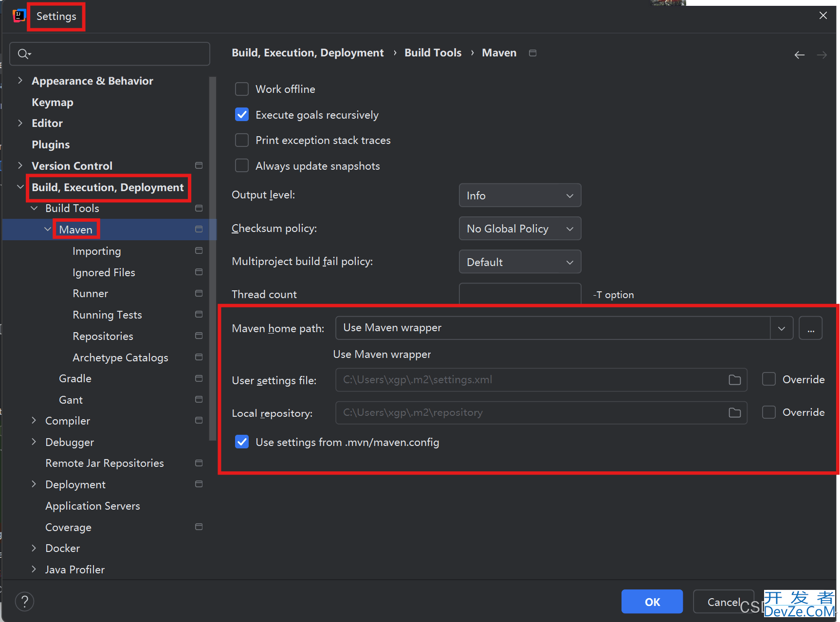Expand the Docker node
Screen dimensions: 840x622
pos(34,548)
